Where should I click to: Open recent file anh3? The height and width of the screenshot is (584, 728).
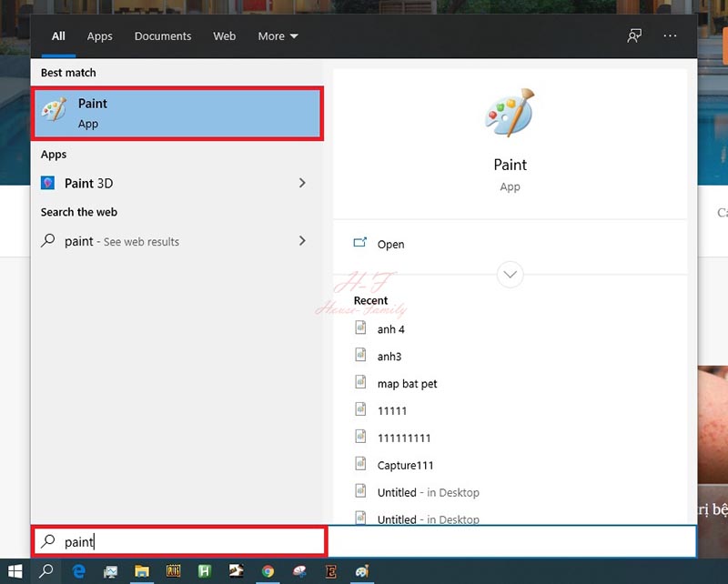389,357
